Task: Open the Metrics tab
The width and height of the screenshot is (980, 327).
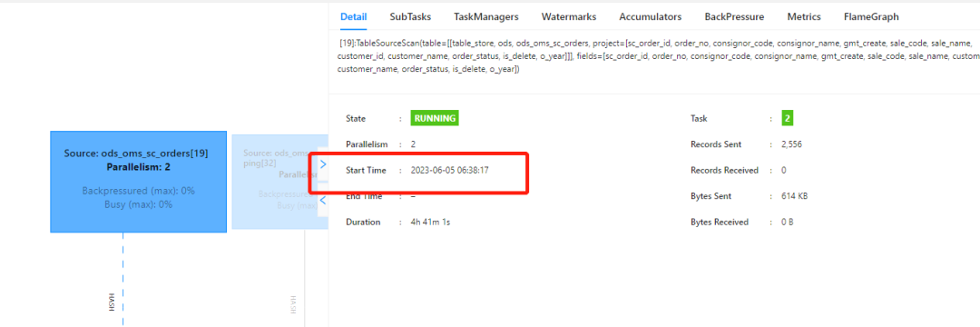Action: (804, 17)
